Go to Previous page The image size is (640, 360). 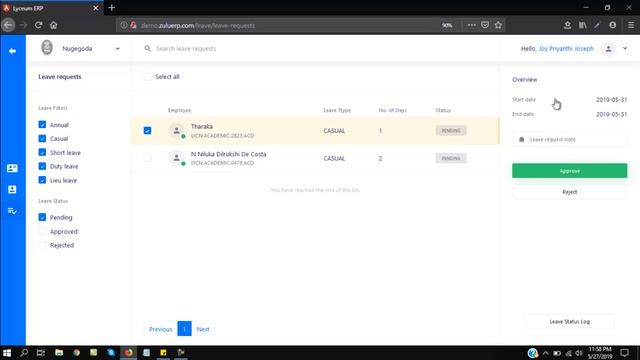pyautogui.click(x=160, y=329)
